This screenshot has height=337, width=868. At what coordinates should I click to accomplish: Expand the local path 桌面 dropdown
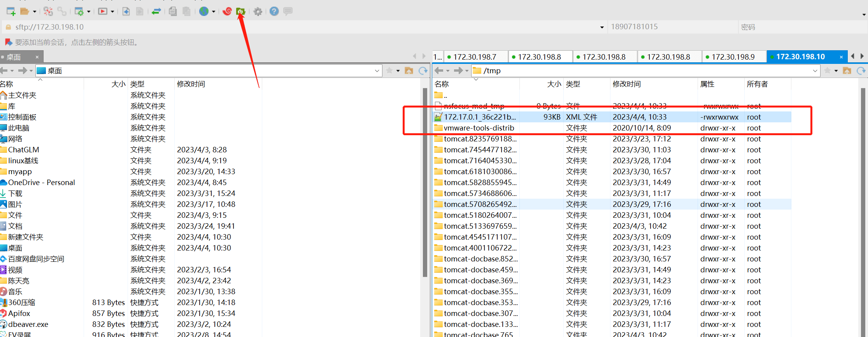point(377,71)
